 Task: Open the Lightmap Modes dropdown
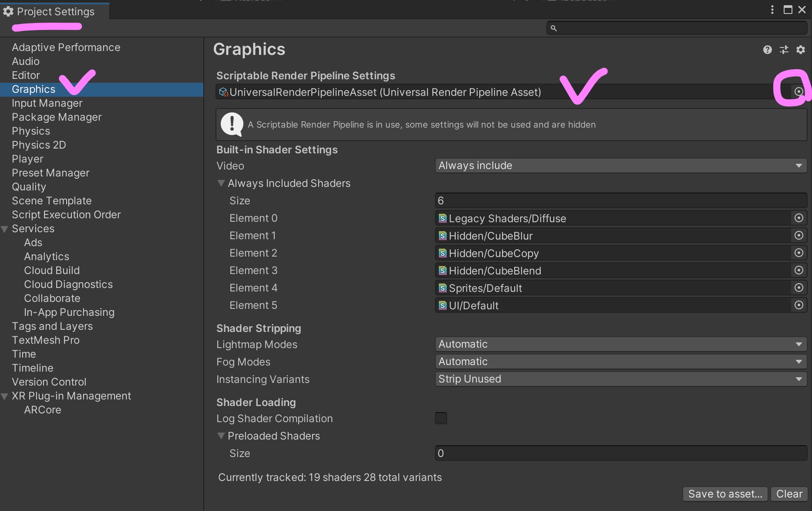pos(621,344)
